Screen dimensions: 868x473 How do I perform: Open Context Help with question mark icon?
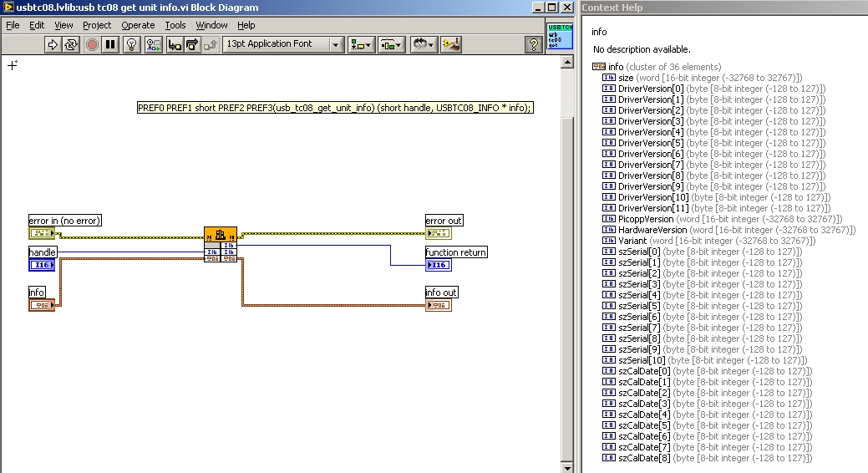pos(534,44)
